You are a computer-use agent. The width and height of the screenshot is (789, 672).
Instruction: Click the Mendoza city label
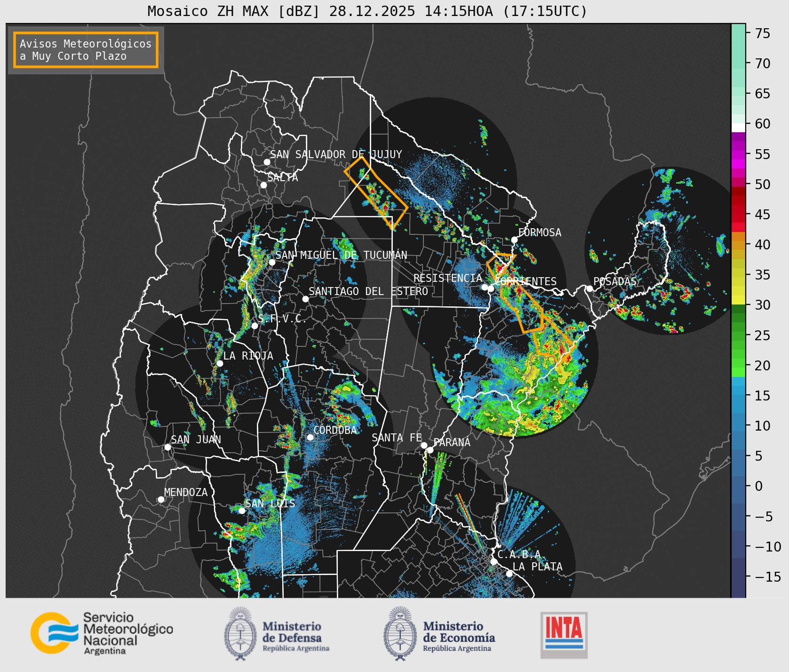186,492
